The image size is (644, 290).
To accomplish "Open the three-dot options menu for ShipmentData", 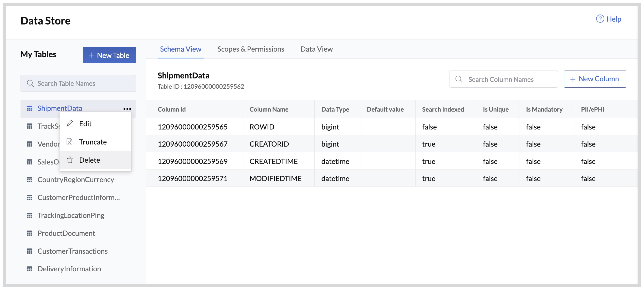I will 127,108.
